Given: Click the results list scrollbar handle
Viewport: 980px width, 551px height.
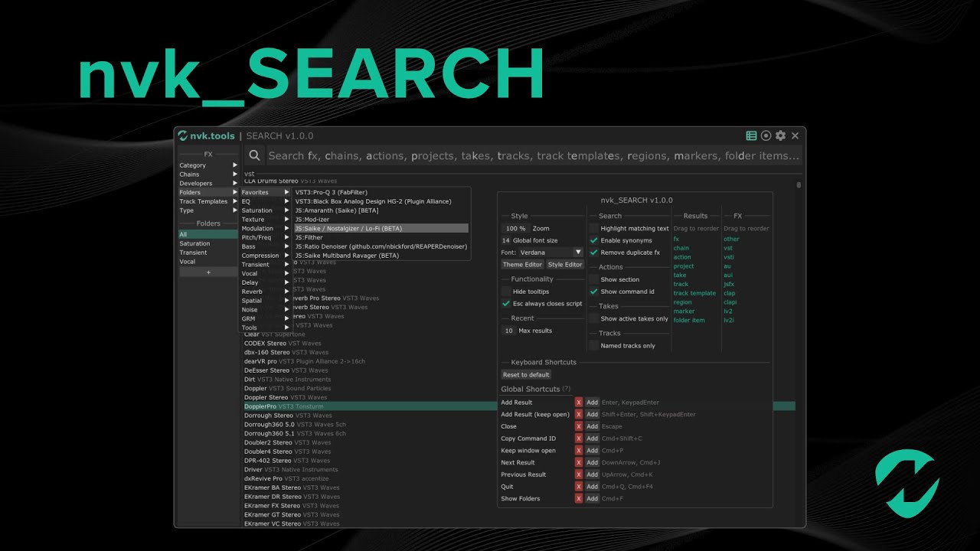Looking at the screenshot, I should 799,184.
